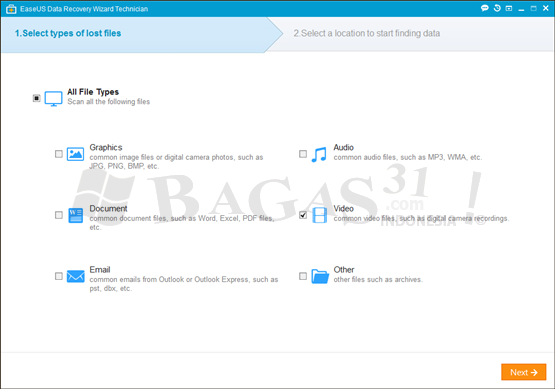Enable the Graphics checkbox
The width and height of the screenshot is (555, 389).
coord(59,154)
